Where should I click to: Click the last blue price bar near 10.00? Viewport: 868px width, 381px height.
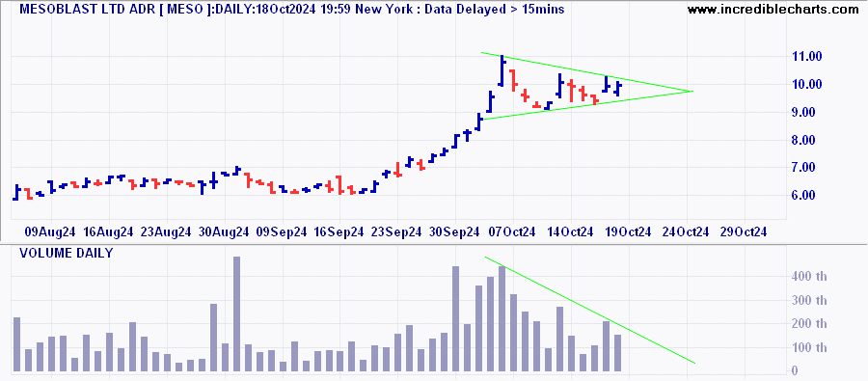point(618,88)
